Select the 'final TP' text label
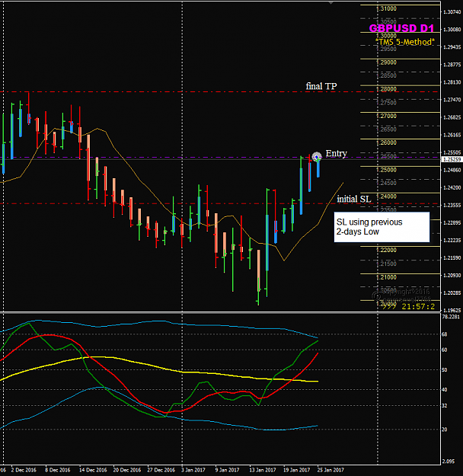The height and width of the screenshot is (476, 463). point(321,86)
